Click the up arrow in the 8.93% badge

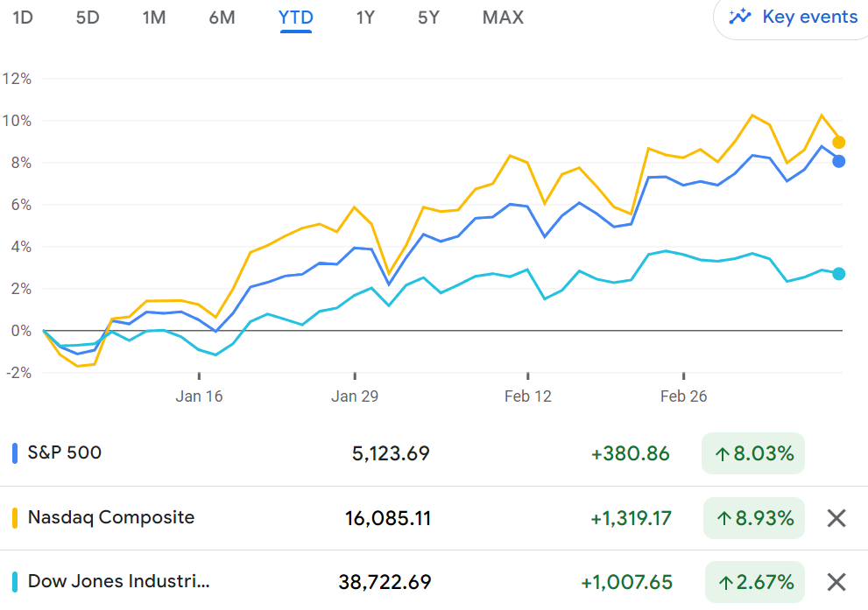click(x=724, y=519)
